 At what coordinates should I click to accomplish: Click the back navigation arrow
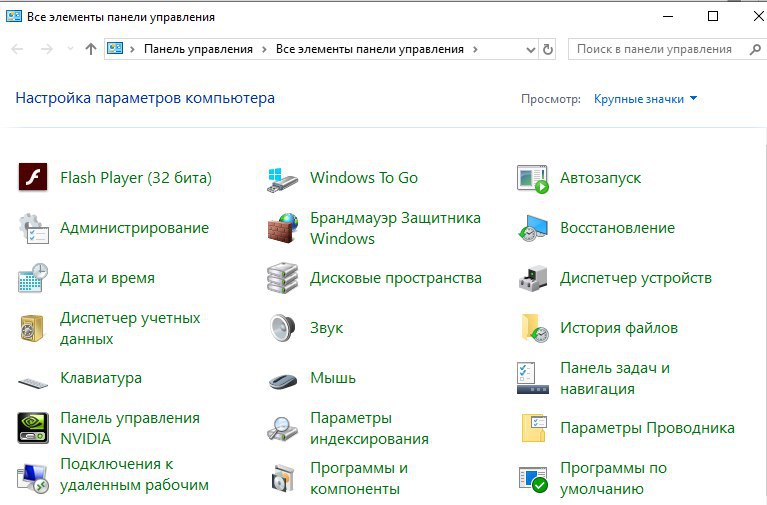(17, 49)
